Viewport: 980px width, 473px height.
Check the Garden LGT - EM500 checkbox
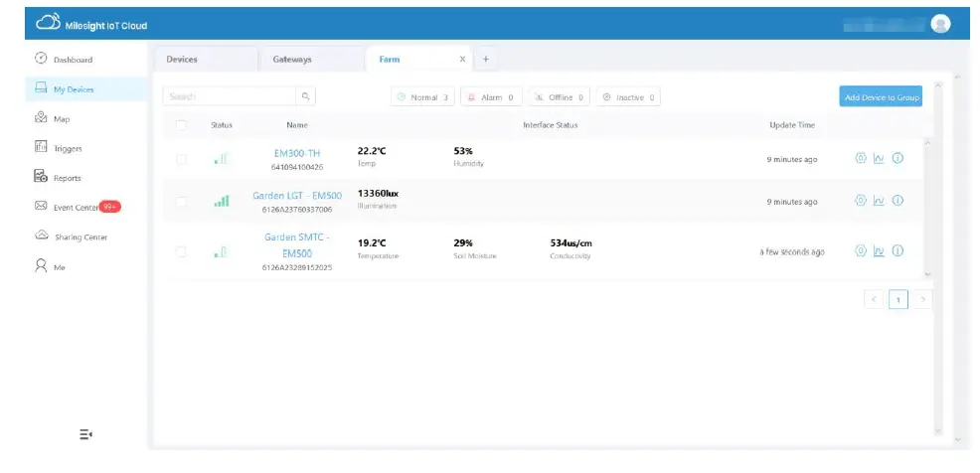point(181,202)
